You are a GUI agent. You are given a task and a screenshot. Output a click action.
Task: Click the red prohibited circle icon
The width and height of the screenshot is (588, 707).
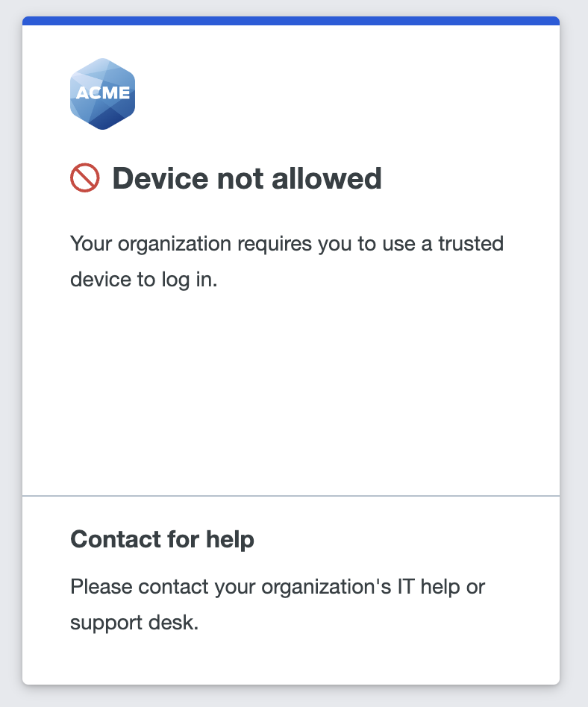pyautogui.click(x=85, y=179)
